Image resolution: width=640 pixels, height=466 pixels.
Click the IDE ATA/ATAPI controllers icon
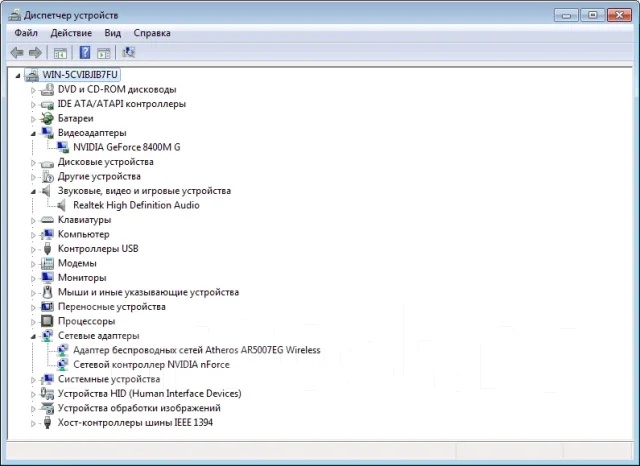47,104
